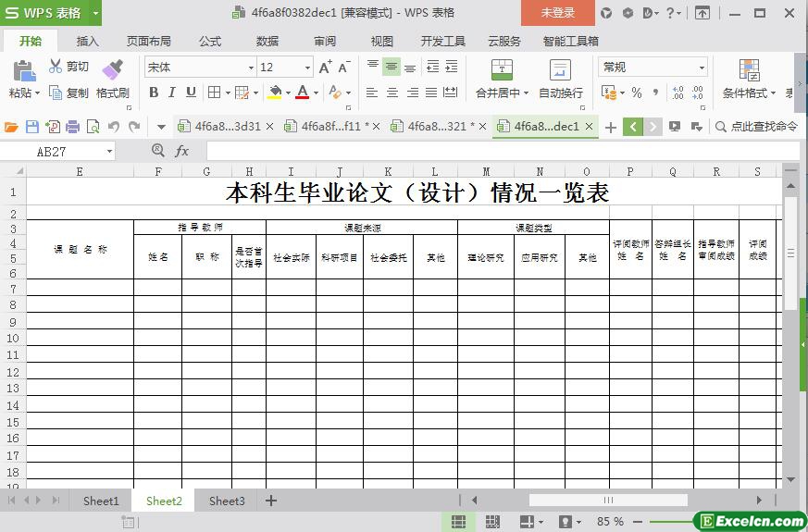
Task: Activate the Format Painter brush
Action: (x=112, y=70)
